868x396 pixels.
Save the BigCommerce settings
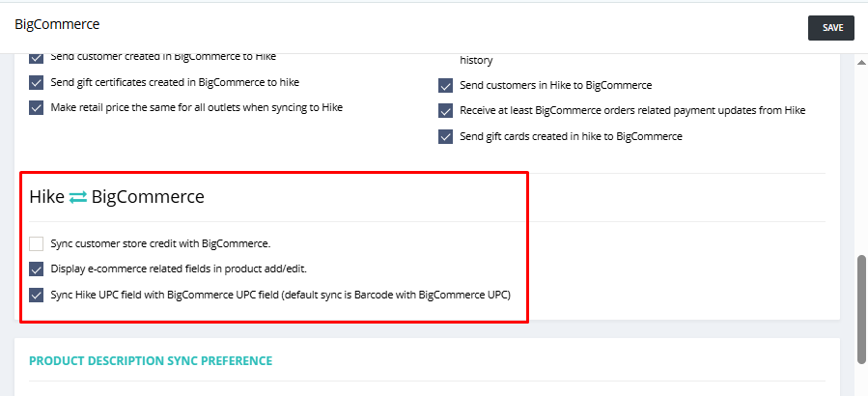832,28
